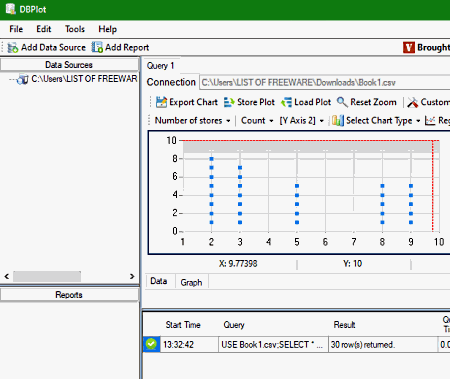Image resolution: width=450 pixels, height=379 pixels.
Task: Click the USE Book1.csv:SELECT query cell
Action: coord(273,344)
